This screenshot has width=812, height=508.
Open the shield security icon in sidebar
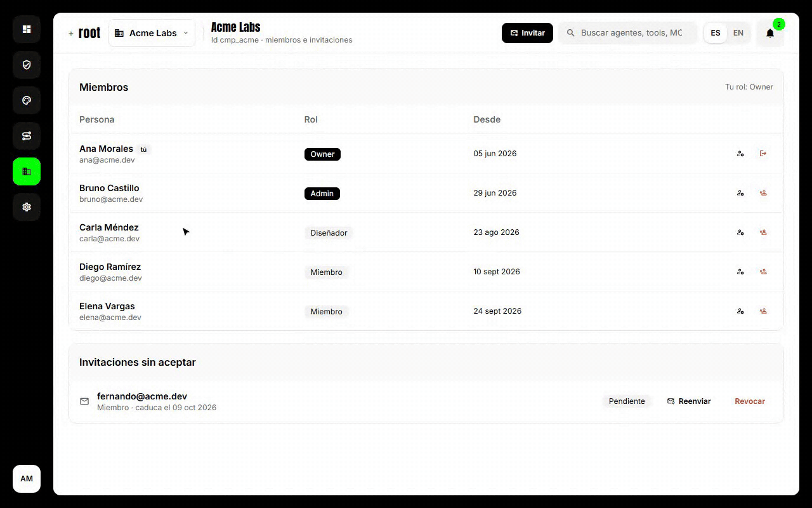click(x=27, y=65)
